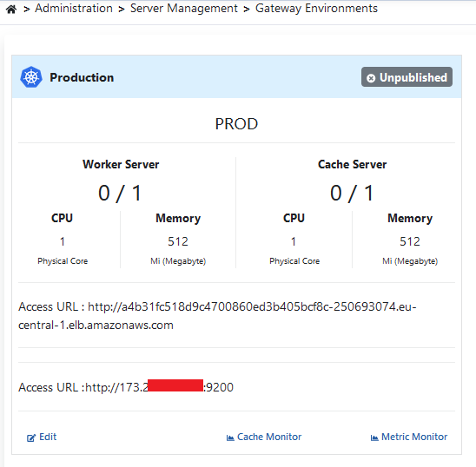
Task: Click the Production environment title
Action: point(82,77)
